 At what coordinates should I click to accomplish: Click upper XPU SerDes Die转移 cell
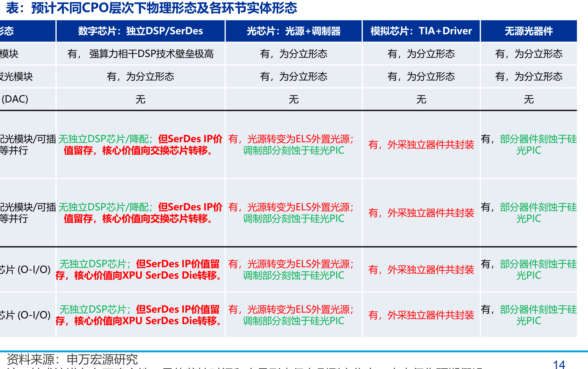click(140, 270)
